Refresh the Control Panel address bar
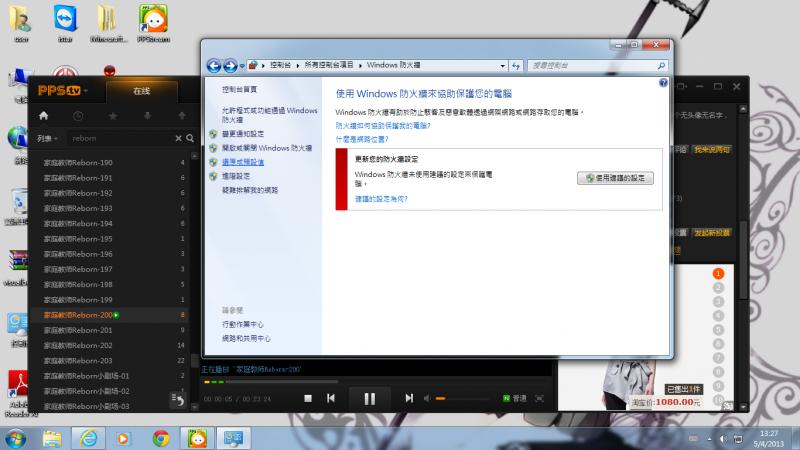This screenshot has height=450, width=800. [516, 65]
